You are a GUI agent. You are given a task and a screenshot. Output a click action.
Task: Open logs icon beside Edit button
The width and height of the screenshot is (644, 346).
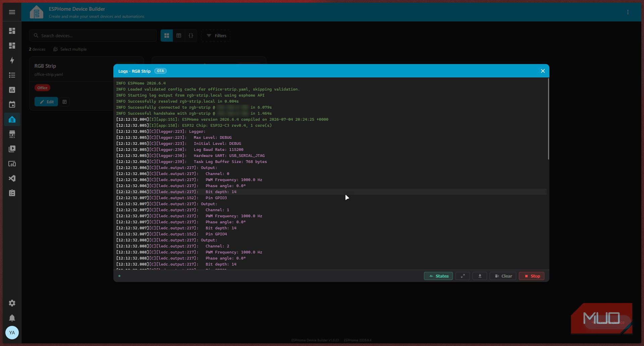pos(65,102)
